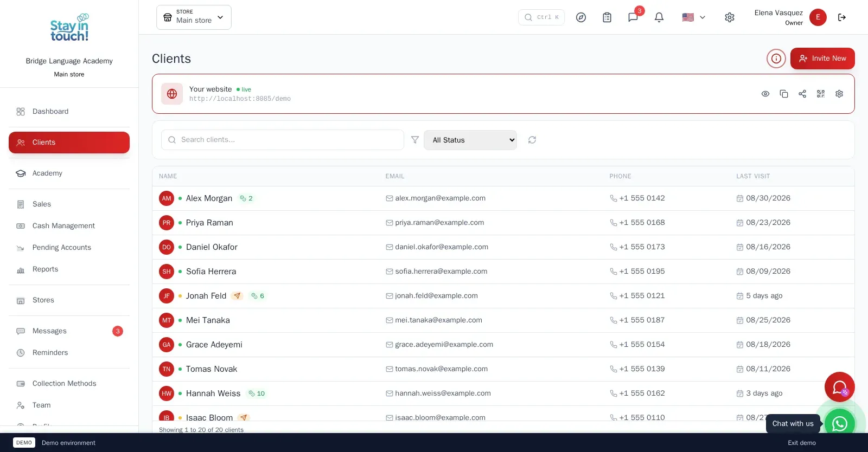Image resolution: width=868 pixels, height=452 pixels.
Task: Open the notifications bell
Action: [x=659, y=17]
